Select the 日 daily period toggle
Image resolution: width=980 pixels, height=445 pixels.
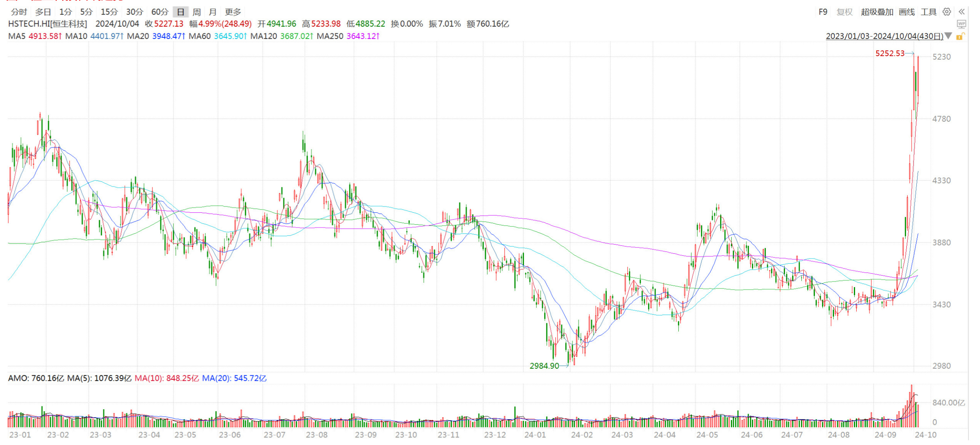click(181, 12)
